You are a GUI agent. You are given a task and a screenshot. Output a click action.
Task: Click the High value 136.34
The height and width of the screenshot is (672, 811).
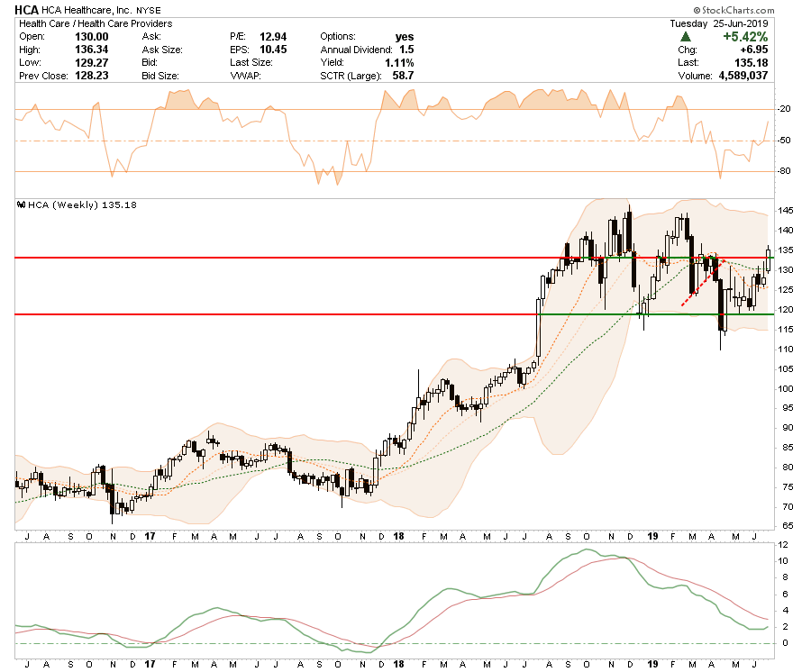(92, 50)
